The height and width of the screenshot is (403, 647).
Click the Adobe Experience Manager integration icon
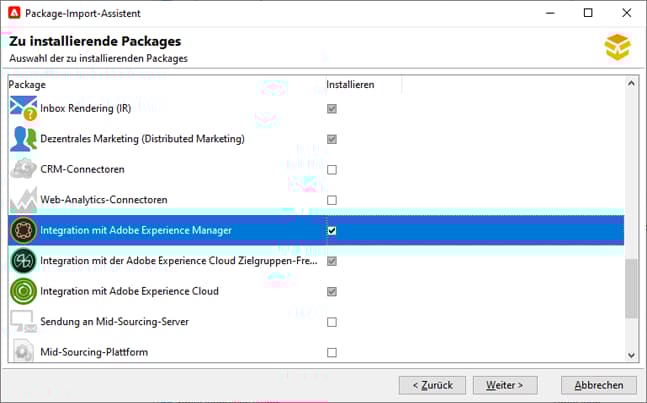[x=24, y=230]
